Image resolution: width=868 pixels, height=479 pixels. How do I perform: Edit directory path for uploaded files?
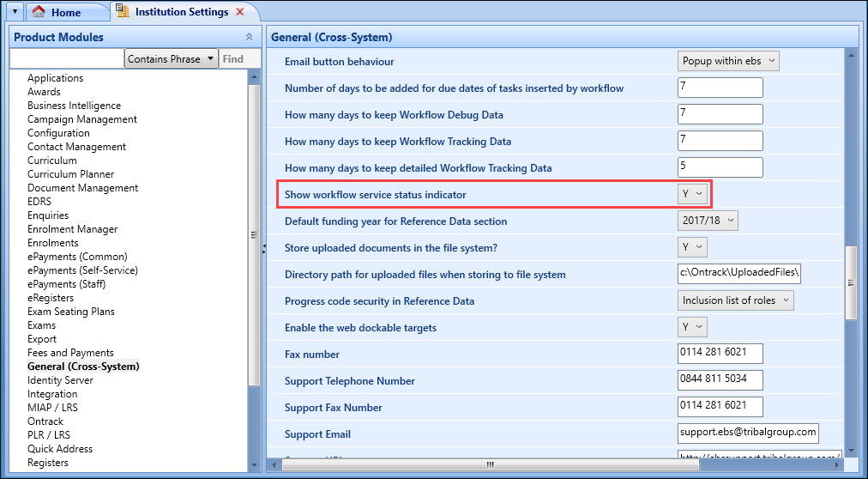click(738, 274)
